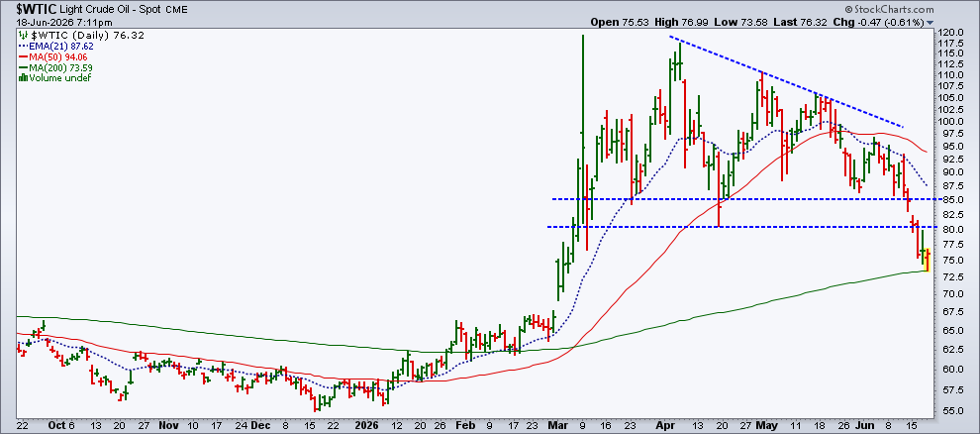The image size is (980, 434).
Task: Click the 117.5 price axis label
Action: click(949, 44)
